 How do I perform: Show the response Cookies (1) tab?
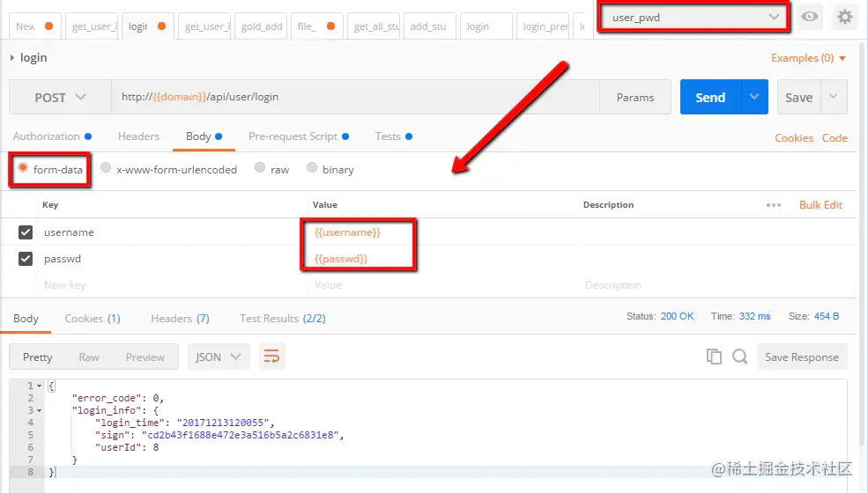click(93, 319)
